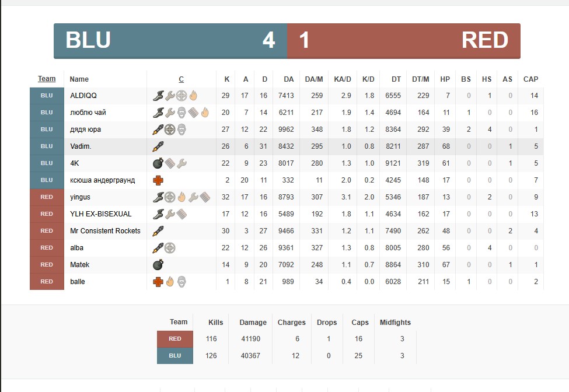Sort table by the CAP column header

[530, 79]
